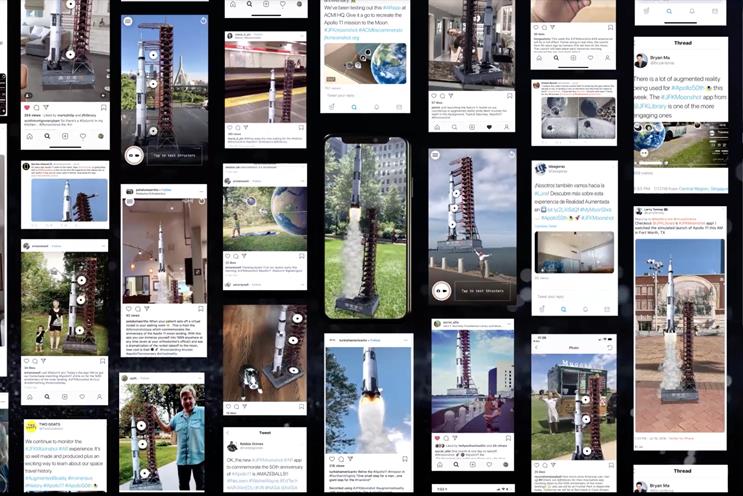Click the top rocket hotspot in the bridge scene

153,55
